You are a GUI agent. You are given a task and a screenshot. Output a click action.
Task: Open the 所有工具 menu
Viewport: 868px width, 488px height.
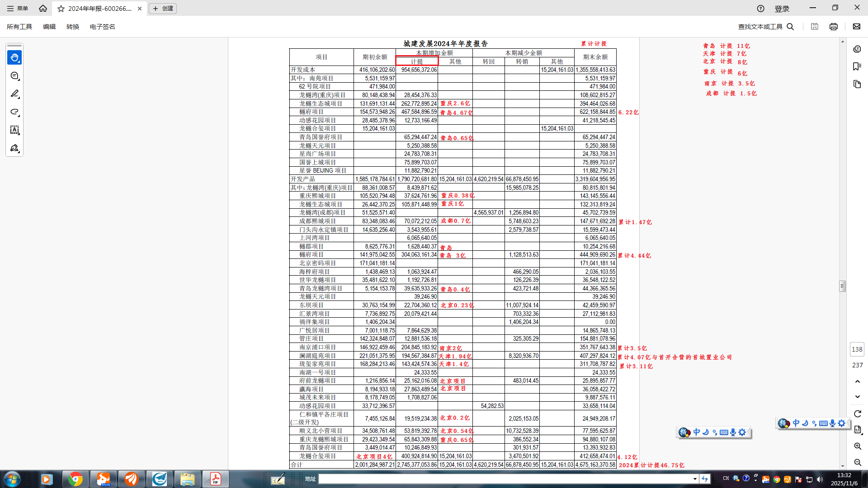[19, 27]
